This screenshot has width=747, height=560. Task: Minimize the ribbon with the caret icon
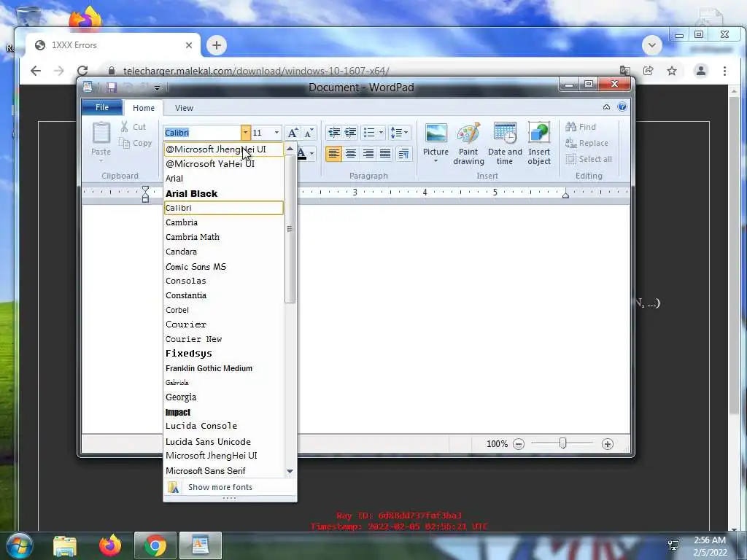[606, 107]
